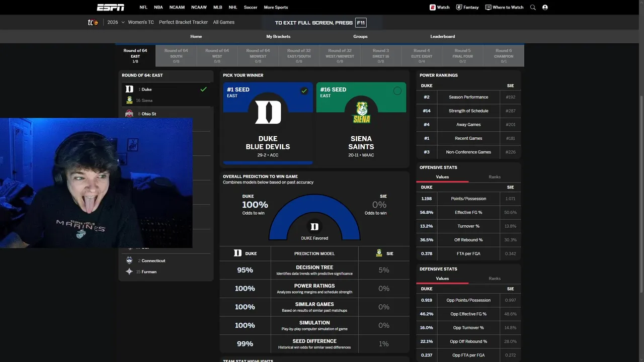644x362 pixels.
Task: Click Siena logo in matchup list
Action: [x=129, y=101]
